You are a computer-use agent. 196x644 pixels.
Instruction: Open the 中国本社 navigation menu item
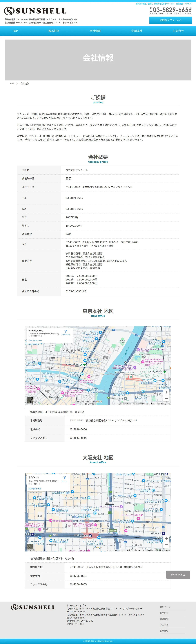coord(137,31)
